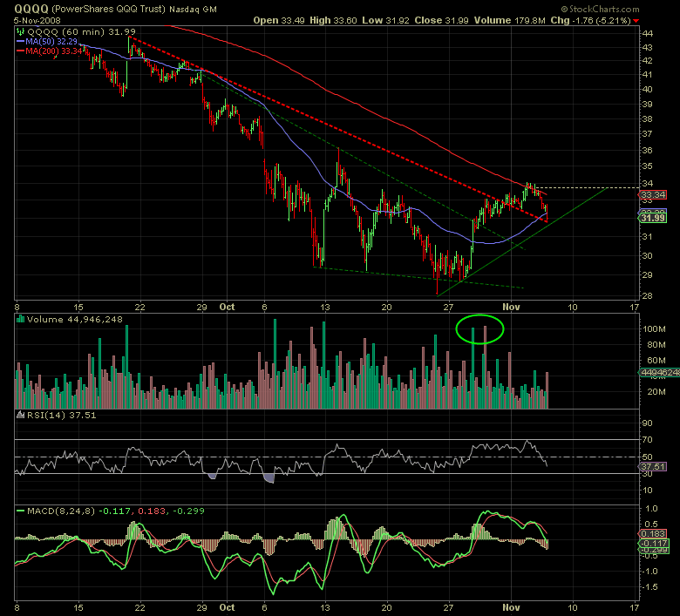Image resolution: width=680 pixels, height=616 pixels.
Task: Click the -1.5 MACD axis label
Action: click(x=650, y=587)
